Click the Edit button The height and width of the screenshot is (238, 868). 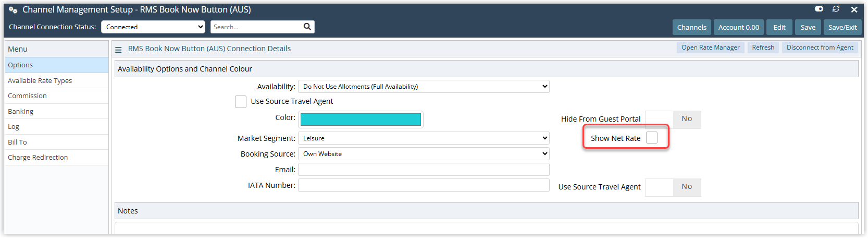779,27
